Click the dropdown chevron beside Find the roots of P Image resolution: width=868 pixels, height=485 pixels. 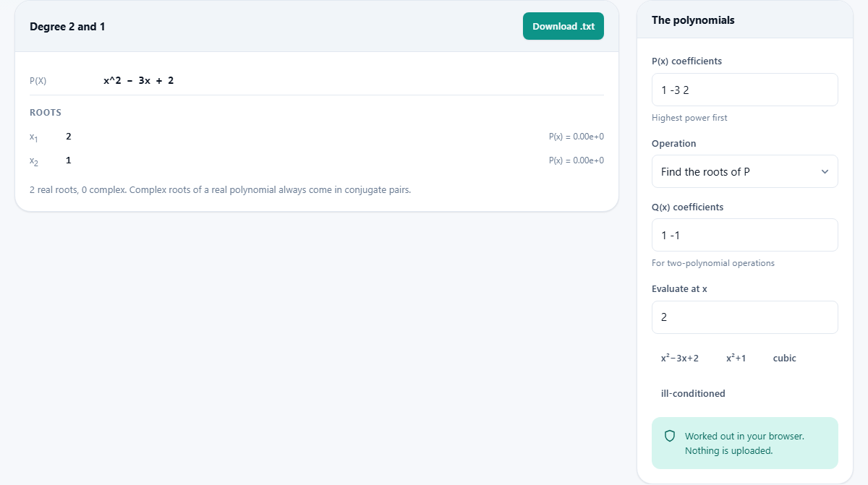pos(825,171)
